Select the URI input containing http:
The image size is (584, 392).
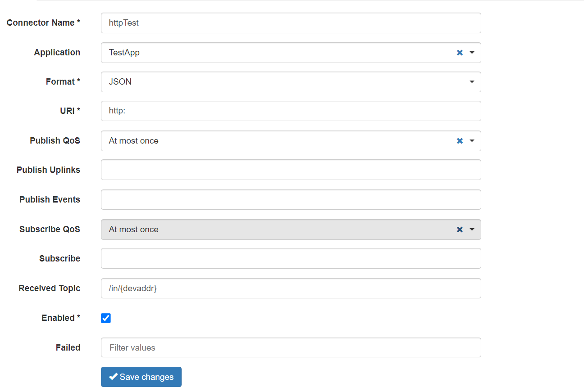(291, 111)
